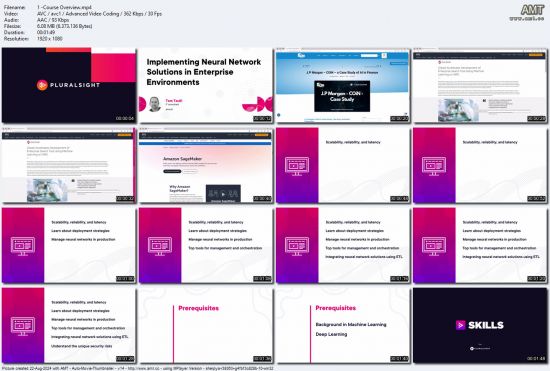Select the slide thumbnail with four bullet points

point(206,245)
